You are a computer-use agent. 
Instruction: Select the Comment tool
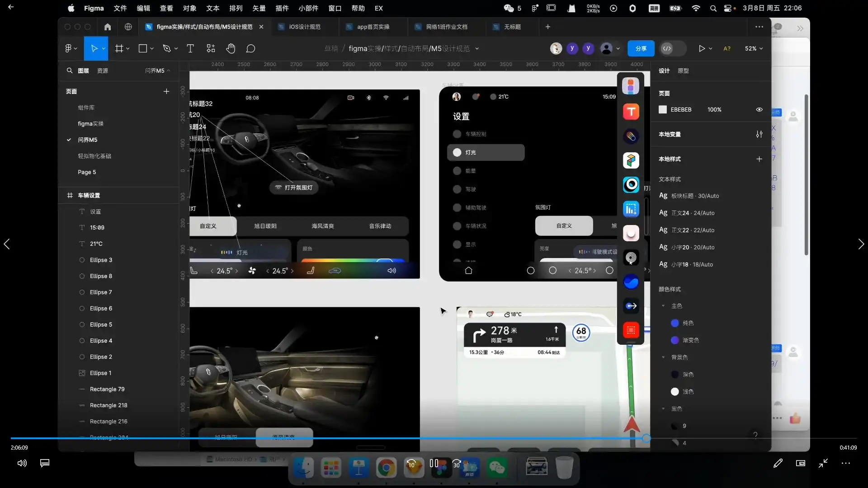pyautogui.click(x=250, y=48)
